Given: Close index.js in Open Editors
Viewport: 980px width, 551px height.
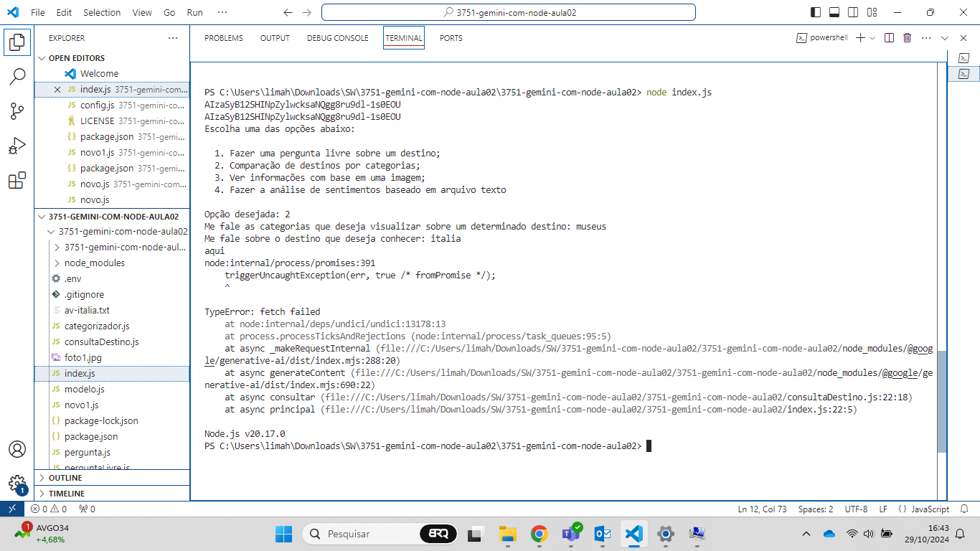Looking at the screenshot, I should pos(58,90).
